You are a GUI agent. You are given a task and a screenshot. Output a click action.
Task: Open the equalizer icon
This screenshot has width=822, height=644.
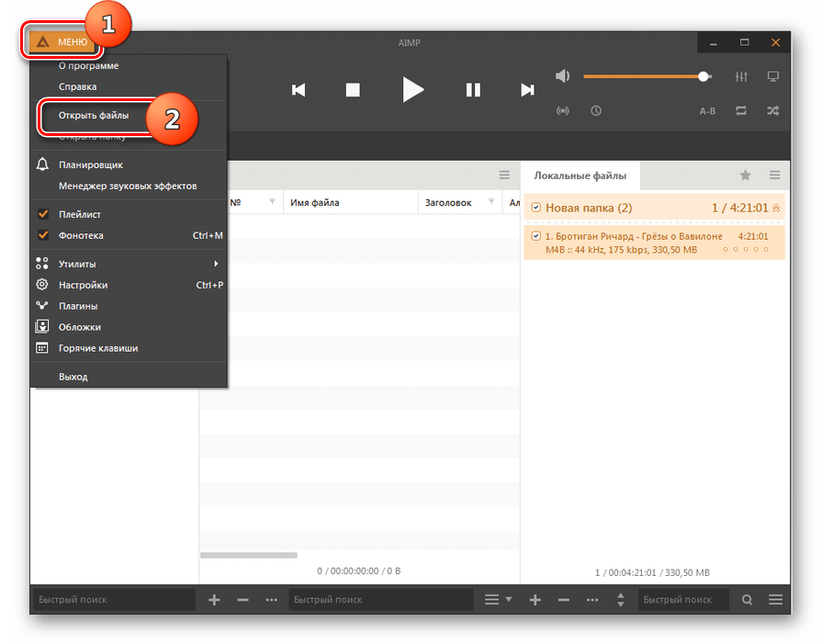pyautogui.click(x=741, y=76)
